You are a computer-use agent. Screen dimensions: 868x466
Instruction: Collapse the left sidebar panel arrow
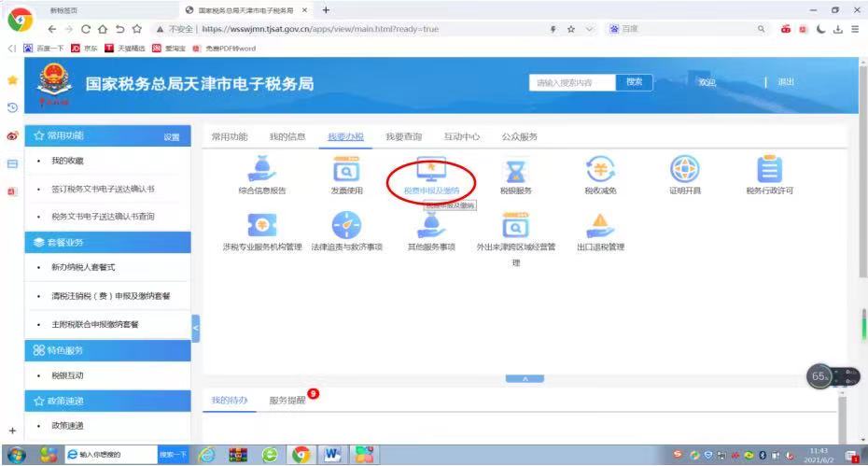click(x=195, y=328)
